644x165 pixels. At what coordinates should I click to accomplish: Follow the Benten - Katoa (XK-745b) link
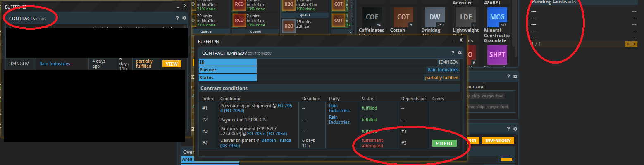tap(255, 143)
